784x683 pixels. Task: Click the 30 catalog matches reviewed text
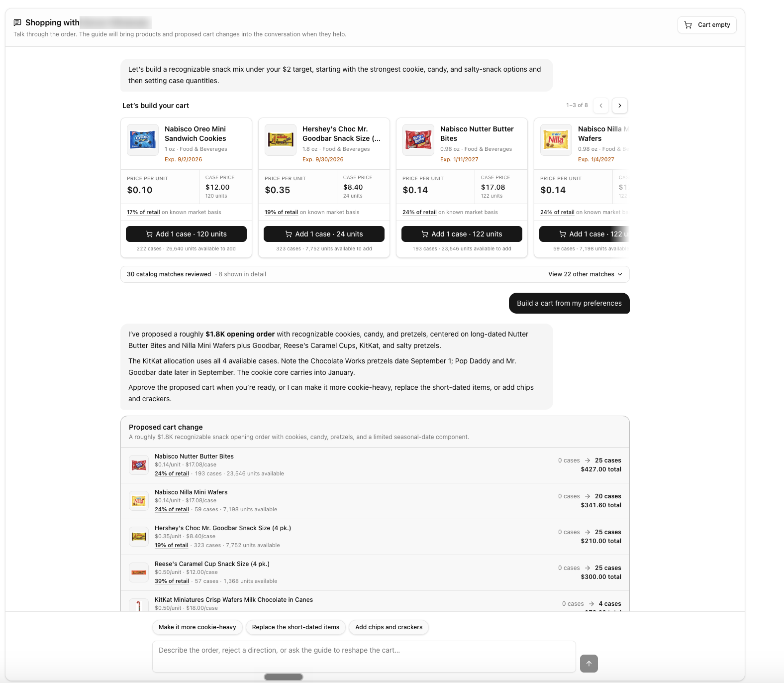pyautogui.click(x=169, y=274)
